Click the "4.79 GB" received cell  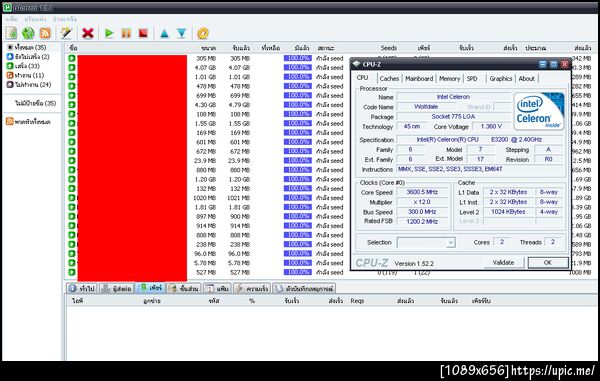pyautogui.click(x=239, y=105)
